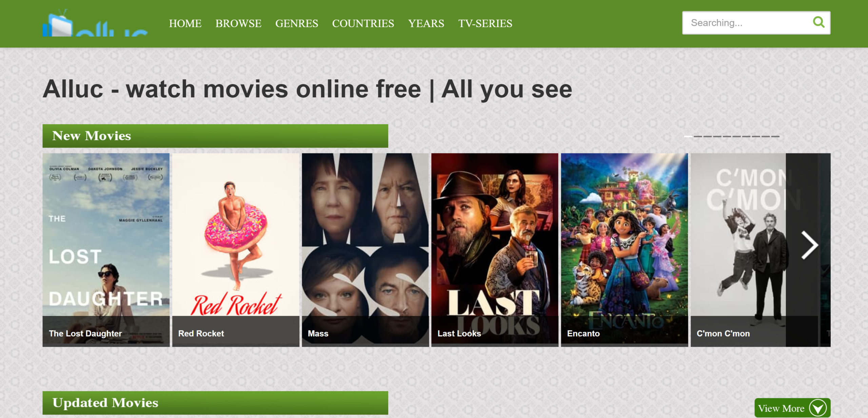868x418 pixels.
Task: Click the magnifying glass search icon
Action: click(x=818, y=22)
